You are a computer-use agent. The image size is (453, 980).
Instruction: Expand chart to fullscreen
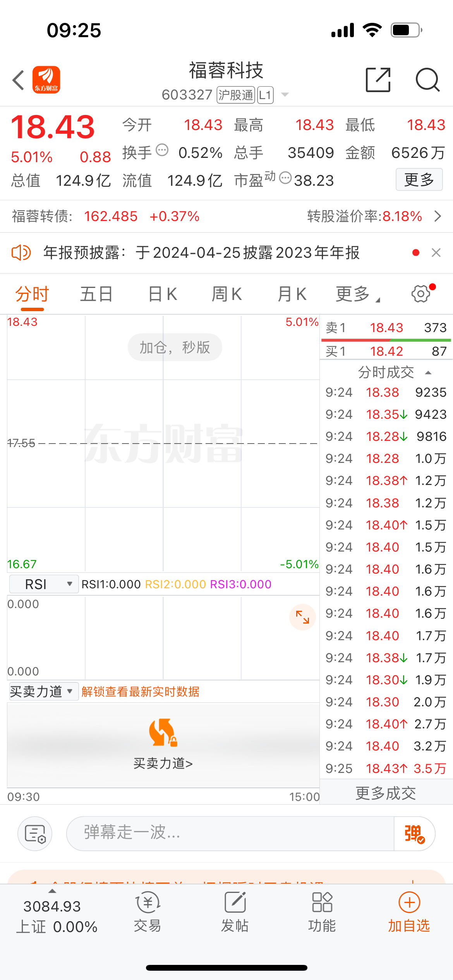302,617
